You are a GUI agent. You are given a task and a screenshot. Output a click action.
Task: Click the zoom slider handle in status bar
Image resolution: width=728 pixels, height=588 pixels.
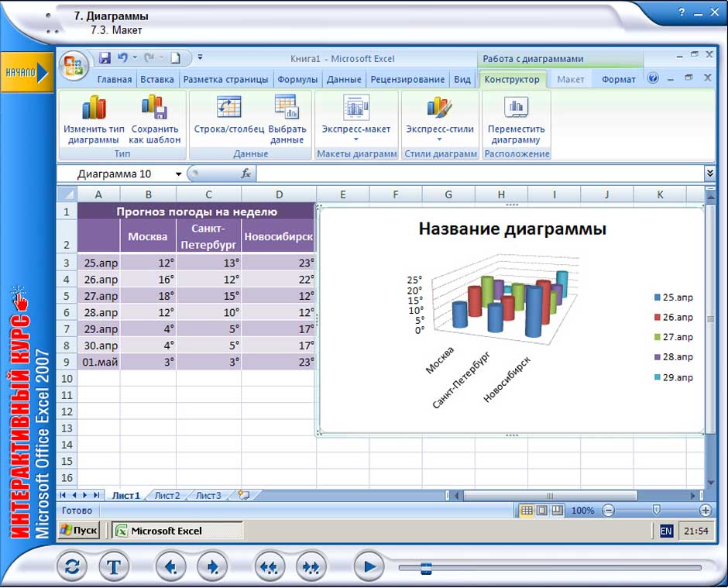[x=656, y=511]
